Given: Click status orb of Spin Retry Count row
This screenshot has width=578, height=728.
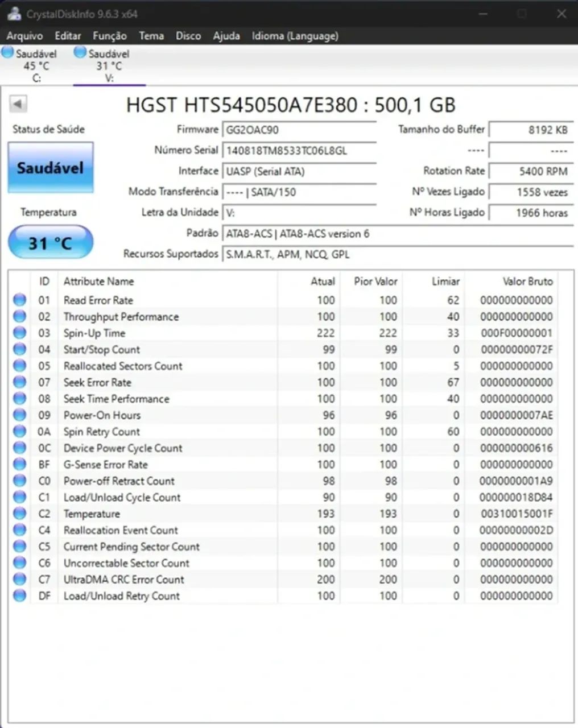Looking at the screenshot, I should pos(20,432).
